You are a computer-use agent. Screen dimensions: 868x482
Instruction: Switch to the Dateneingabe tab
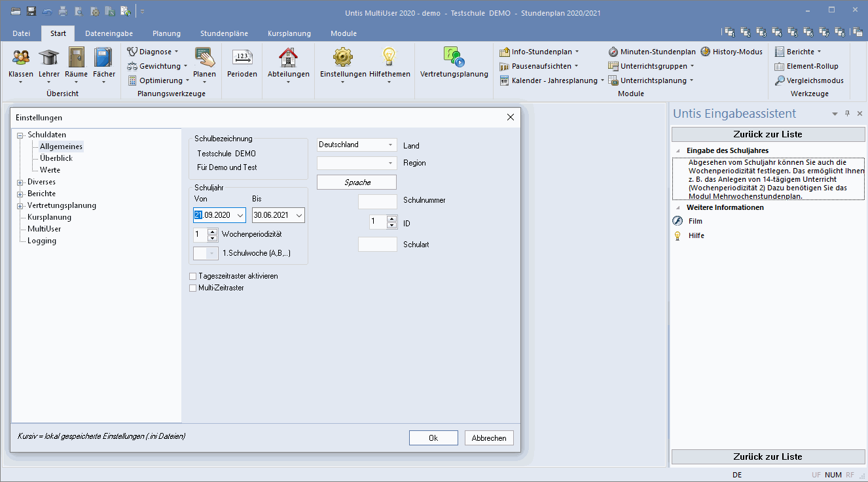click(x=109, y=33)
